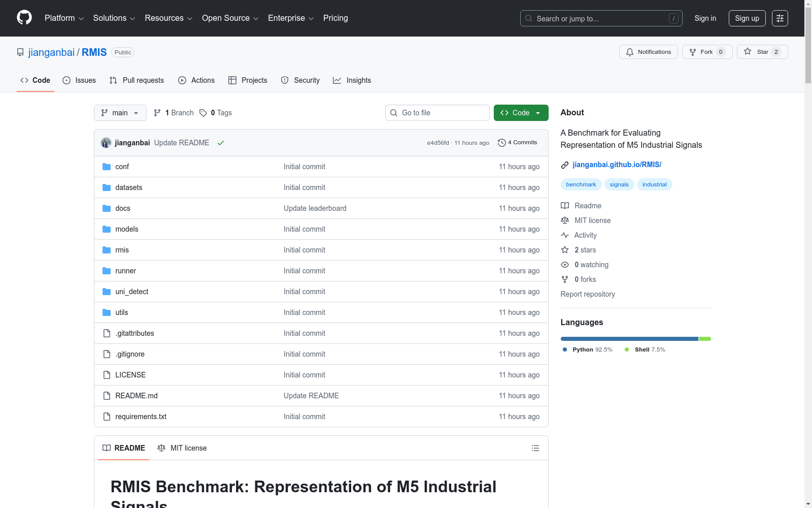Screen dimensions: 812x508
Task: Click the runner folder icon
Action: coord(107,271)
